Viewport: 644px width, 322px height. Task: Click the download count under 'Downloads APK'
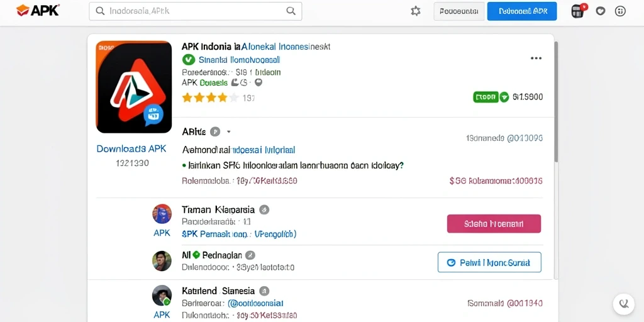click(132, 163)
